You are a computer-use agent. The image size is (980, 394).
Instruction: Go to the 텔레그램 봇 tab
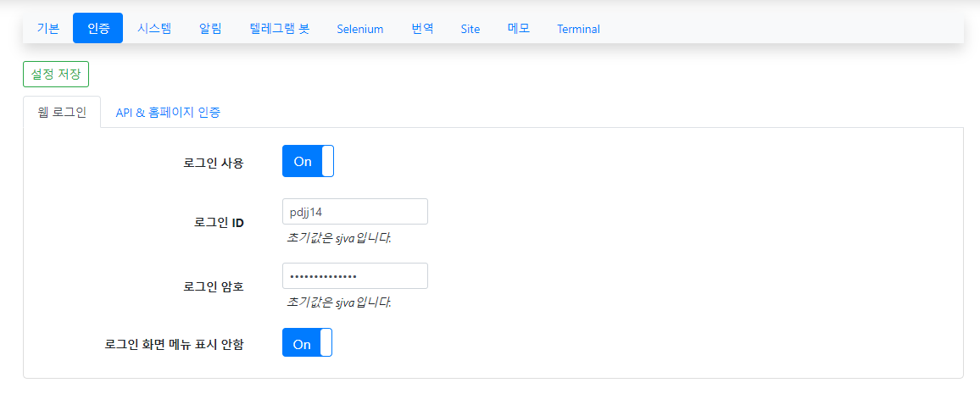[x=280, y=28]
